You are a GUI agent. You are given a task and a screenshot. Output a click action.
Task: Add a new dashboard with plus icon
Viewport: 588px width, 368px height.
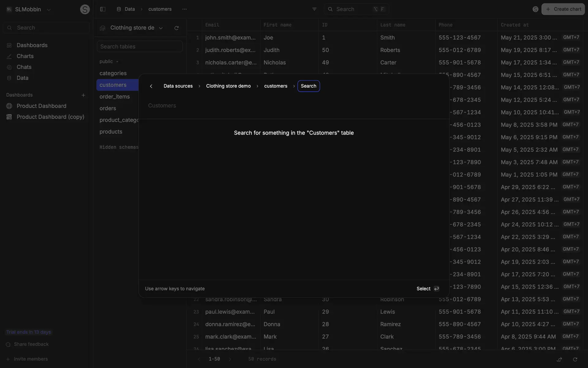coord(83,95)
